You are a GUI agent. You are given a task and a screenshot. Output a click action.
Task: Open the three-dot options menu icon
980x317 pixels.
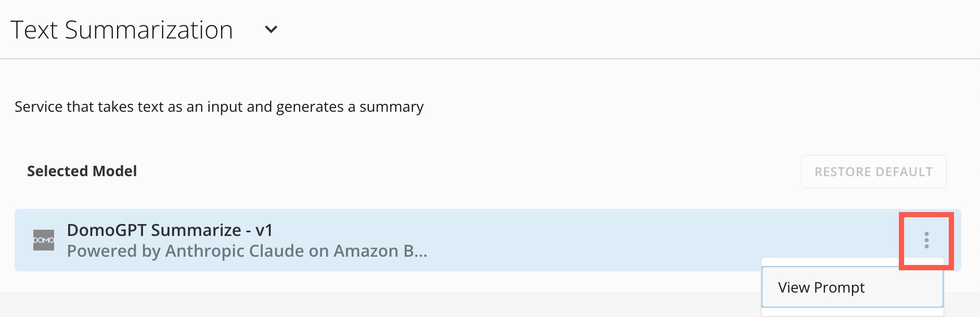pos(926,240)
